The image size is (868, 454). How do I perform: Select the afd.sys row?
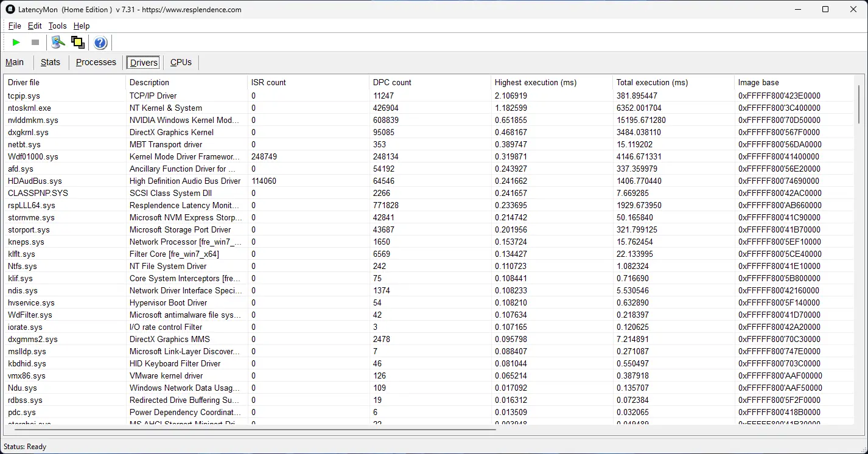click(x=429, y=169)
